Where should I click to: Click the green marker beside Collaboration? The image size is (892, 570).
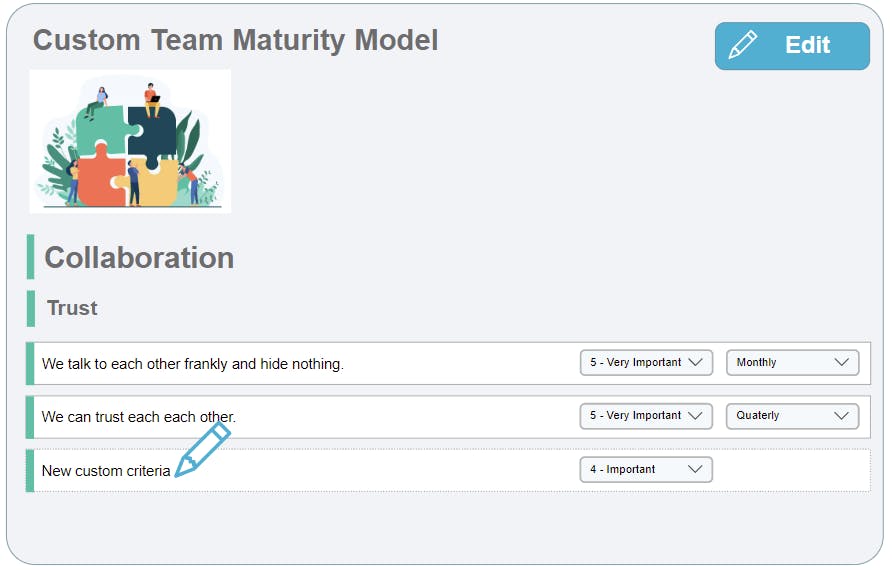point(30,257)
